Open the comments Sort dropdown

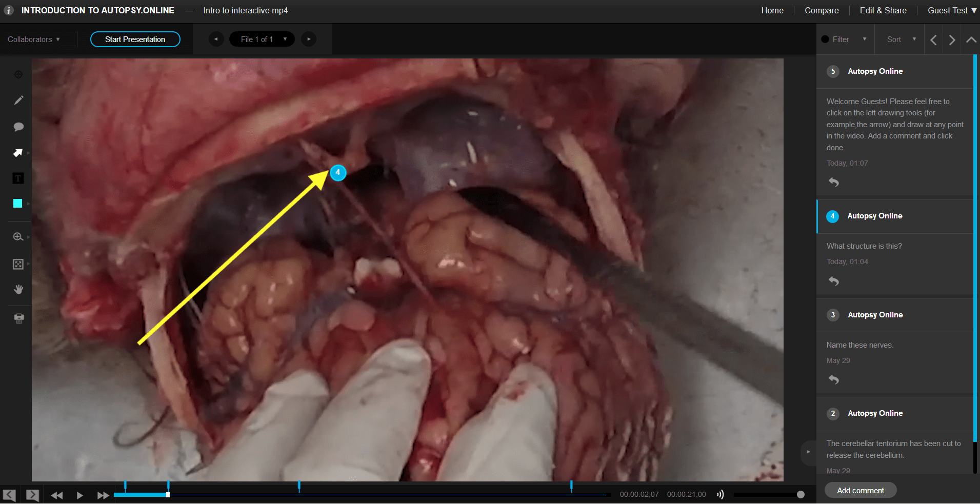(902, 39)
